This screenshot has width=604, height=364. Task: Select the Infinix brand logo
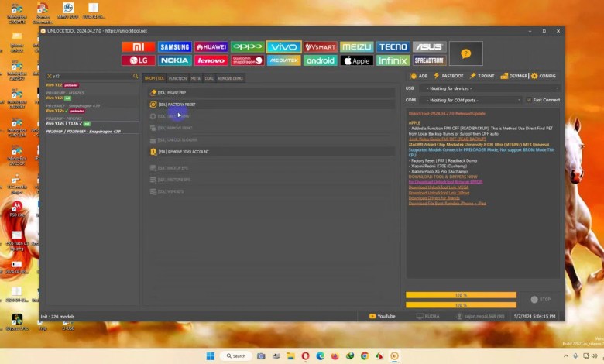pos(393,60)
